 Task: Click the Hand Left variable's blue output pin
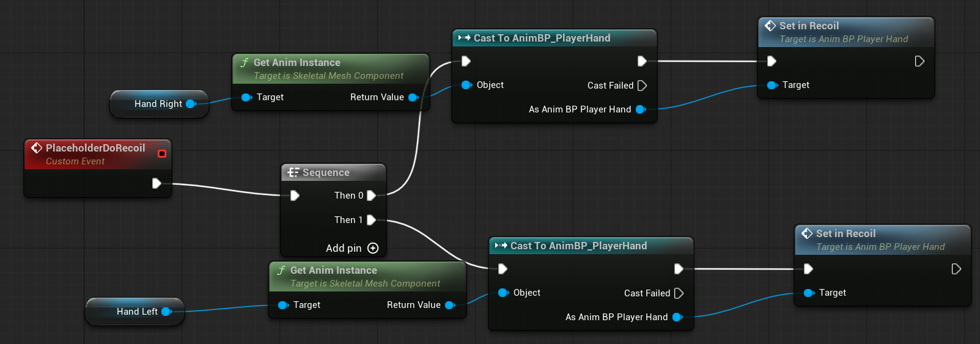pos(166,312)
